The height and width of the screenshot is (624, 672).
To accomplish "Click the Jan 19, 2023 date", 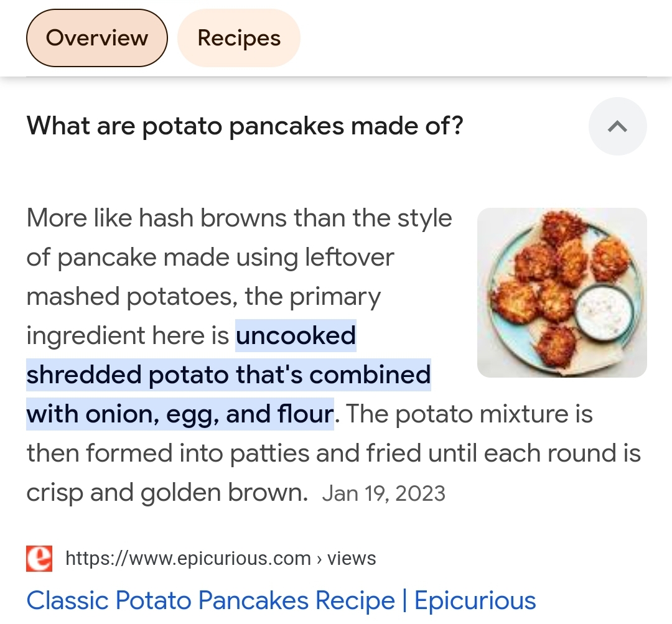I will coord(384,493).
